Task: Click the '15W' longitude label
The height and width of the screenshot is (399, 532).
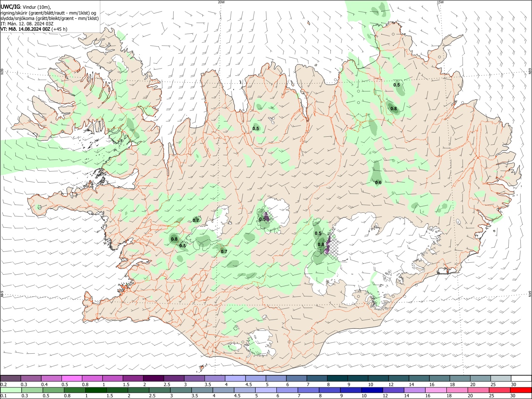Action: pos(440,2)
